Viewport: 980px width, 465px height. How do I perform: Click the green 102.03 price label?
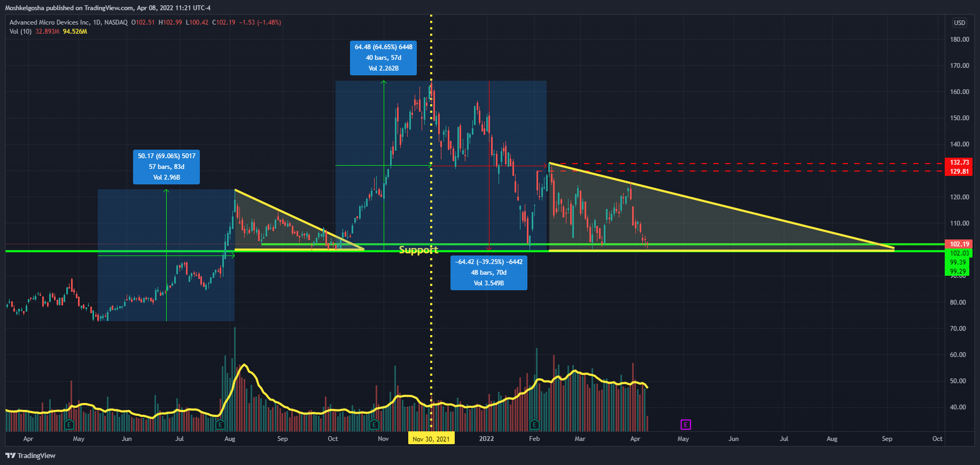pos(959,253)
